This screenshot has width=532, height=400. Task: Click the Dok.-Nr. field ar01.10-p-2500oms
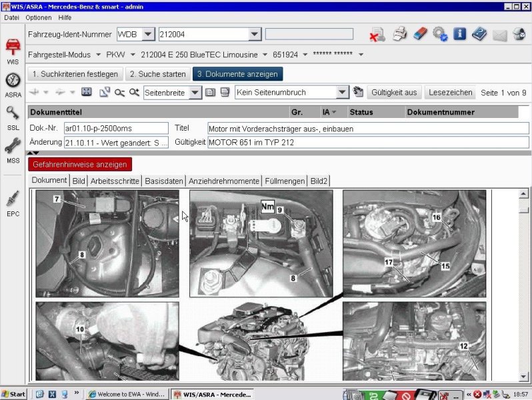[116, 128]
